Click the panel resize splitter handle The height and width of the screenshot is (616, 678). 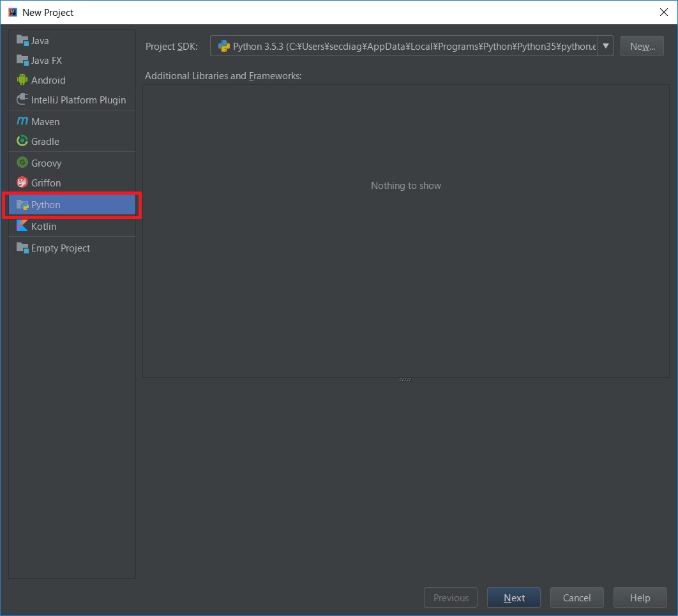[x=405, y=380]
